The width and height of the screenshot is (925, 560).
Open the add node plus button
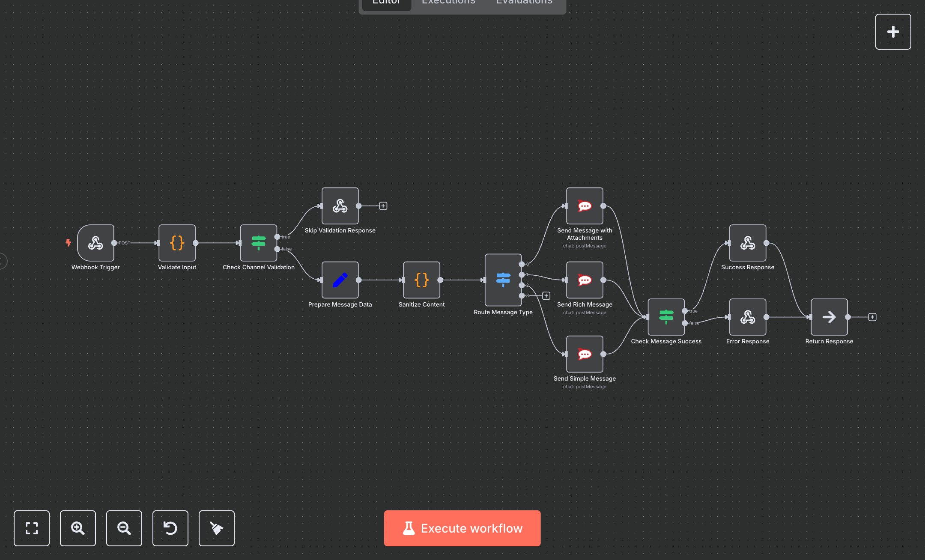[893, 32]
